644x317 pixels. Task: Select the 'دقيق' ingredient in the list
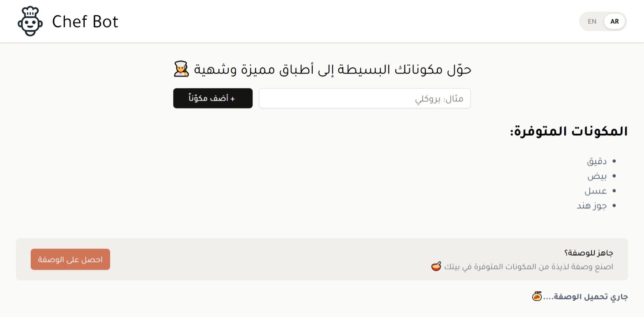click(x=597, y=161)
